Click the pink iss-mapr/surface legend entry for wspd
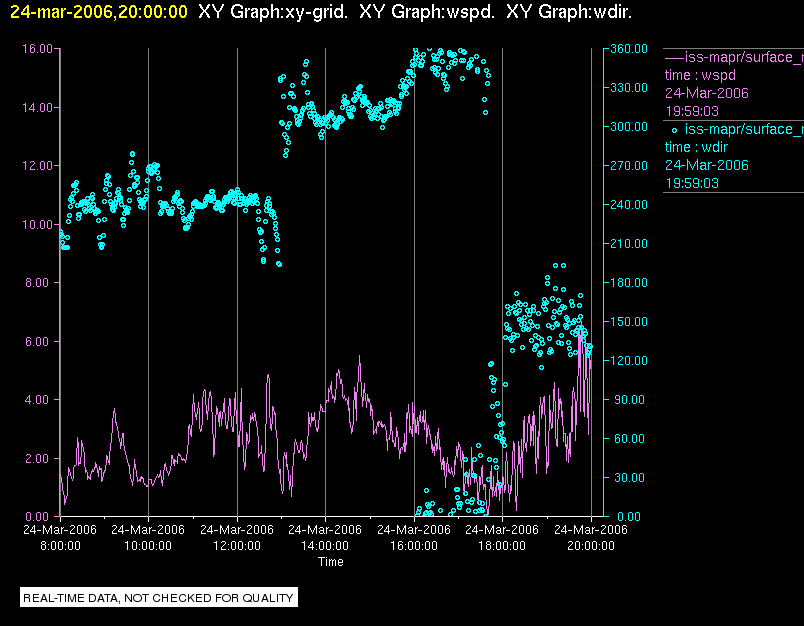804x626 pixels. [744, 57]
